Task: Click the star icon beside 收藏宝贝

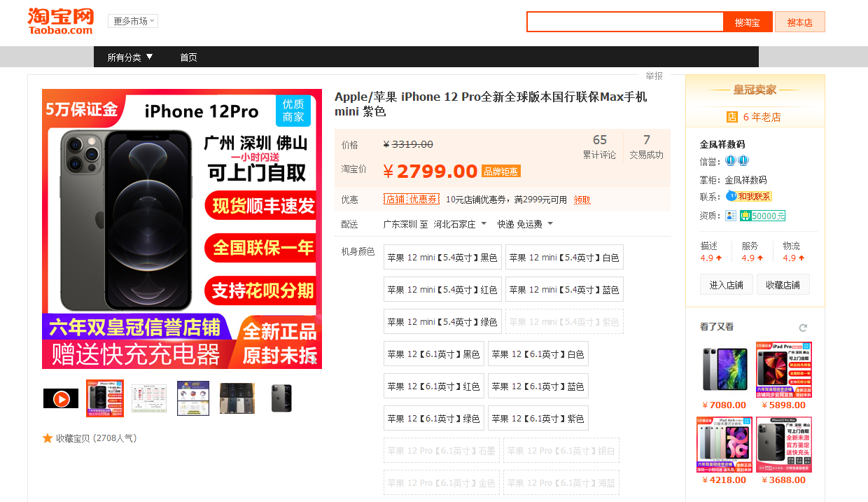Action: pyautogui.click(x=48, y=438)
